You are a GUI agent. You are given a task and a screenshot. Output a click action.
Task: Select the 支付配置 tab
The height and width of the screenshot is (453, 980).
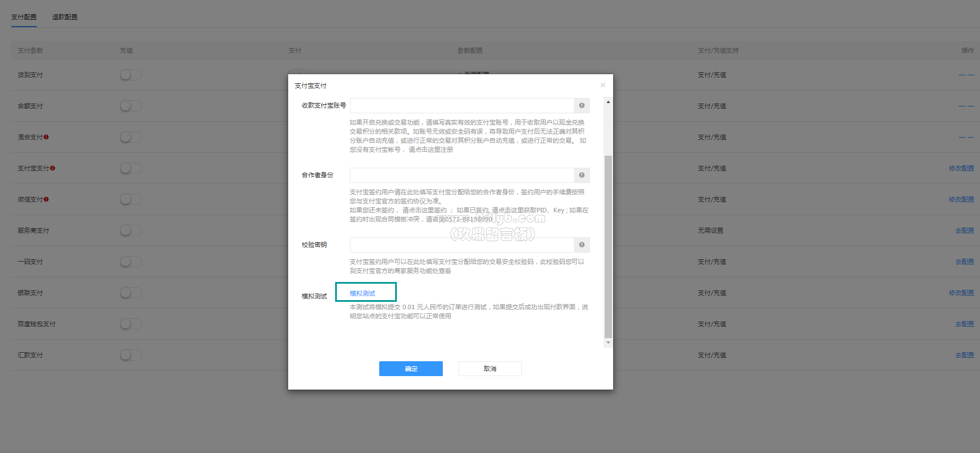pos(24,17)
